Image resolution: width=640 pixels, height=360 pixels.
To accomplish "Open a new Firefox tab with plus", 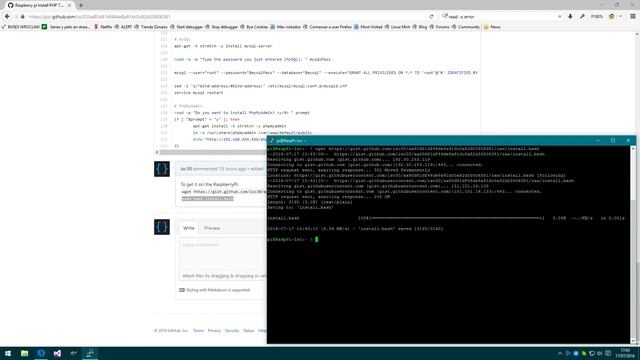I will (x=80, y=5).
